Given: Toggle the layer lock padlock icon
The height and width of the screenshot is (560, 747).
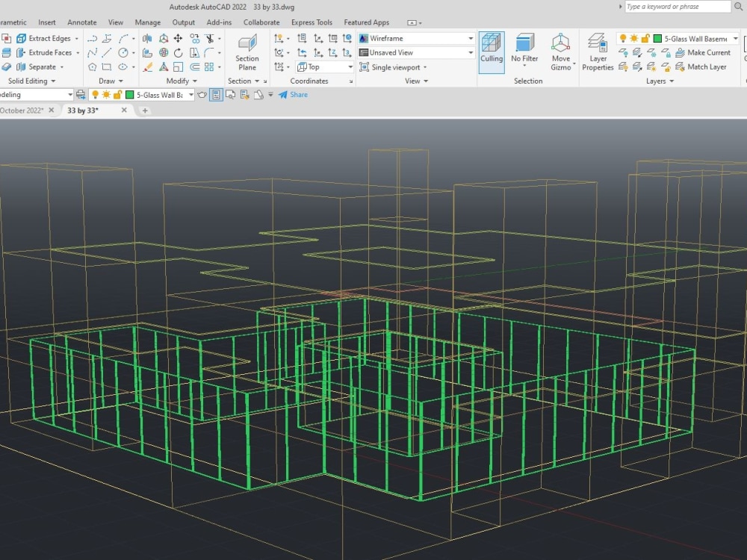Looking at the screenshot, I should (x=645, y=38).
